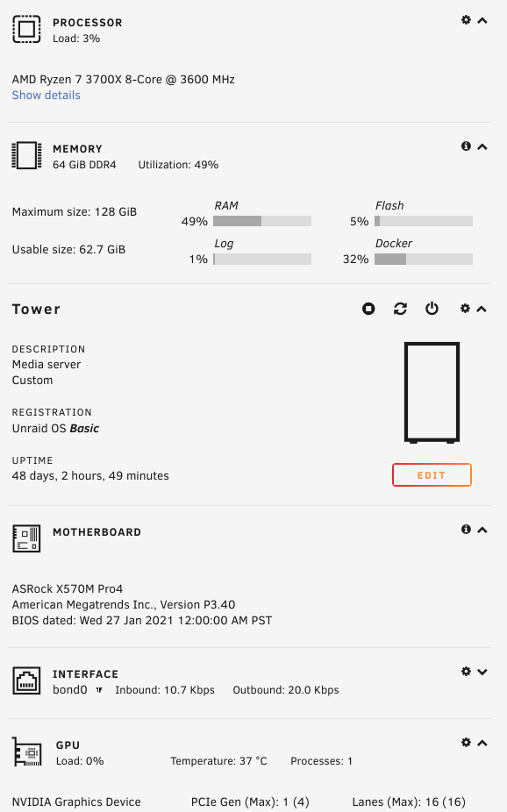Stop the array from the Tower header

click(368, 310)
